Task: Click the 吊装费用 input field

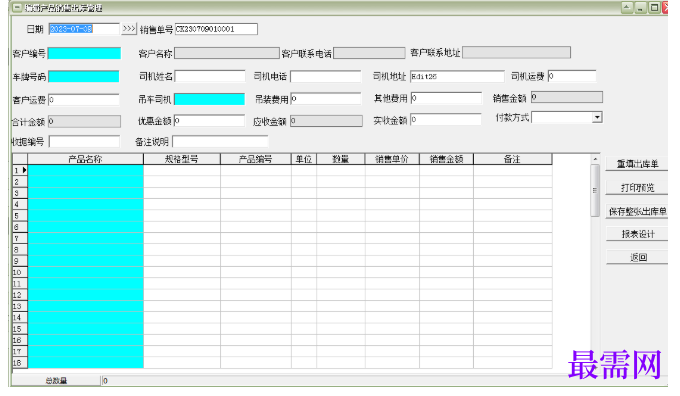Action: coord(326,98)
